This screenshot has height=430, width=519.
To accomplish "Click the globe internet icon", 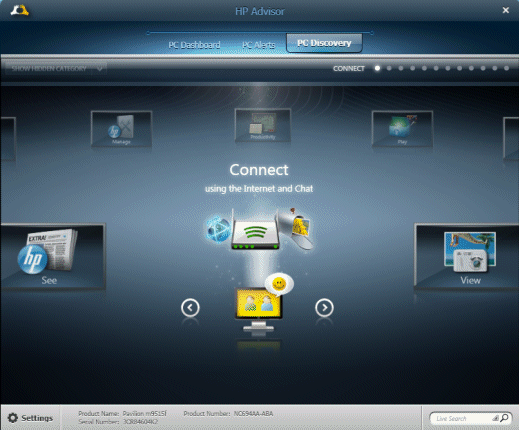I will coord(218,229).
